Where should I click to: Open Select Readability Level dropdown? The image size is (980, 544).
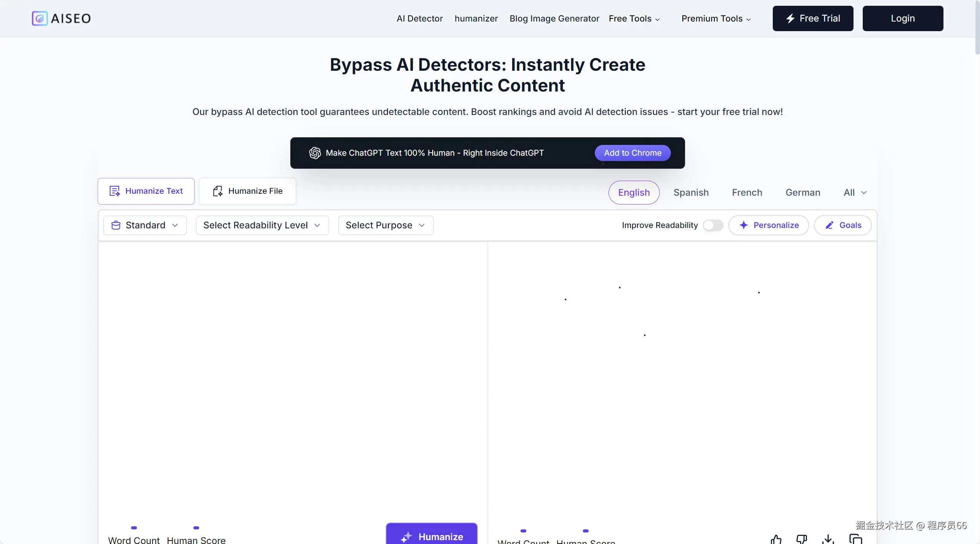pyautogui.click(x=262, y=225)
